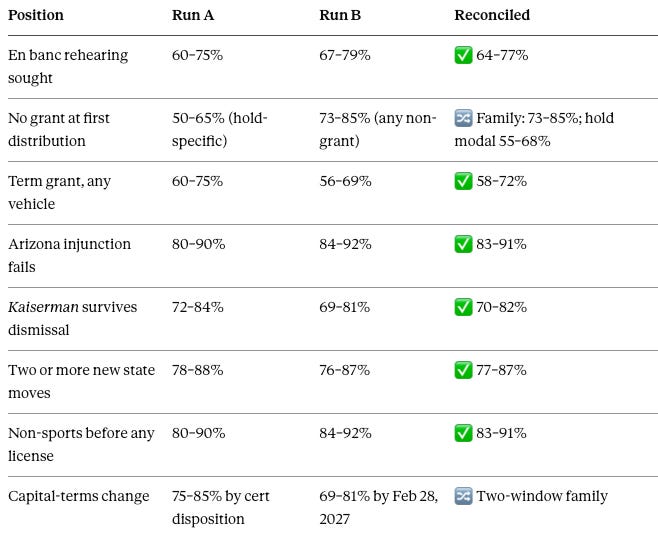Image resolution: width=658 pixels, height=537 pixels.
Task: Click the '50–65% (hold-specific)' cell
Action: click(x=219, y=129)
